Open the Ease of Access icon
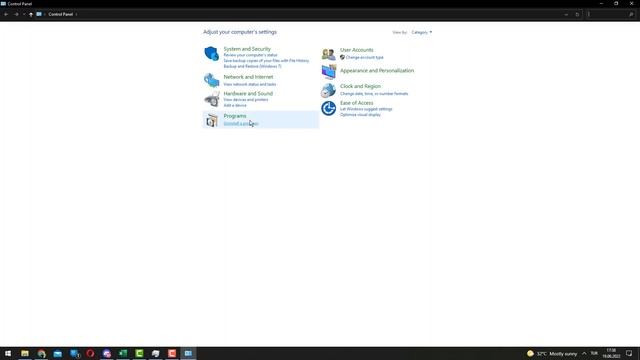 (x=329, y=108)
